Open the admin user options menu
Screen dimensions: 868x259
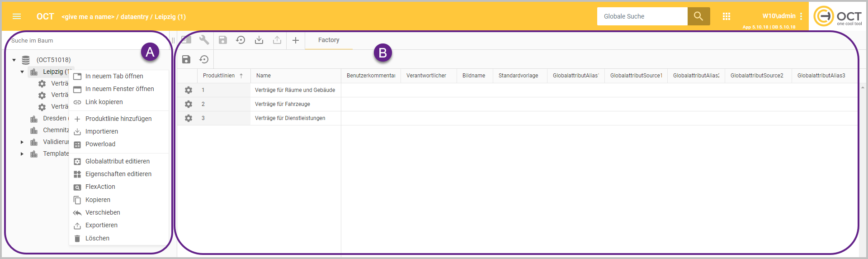click(x=801, y=16)
